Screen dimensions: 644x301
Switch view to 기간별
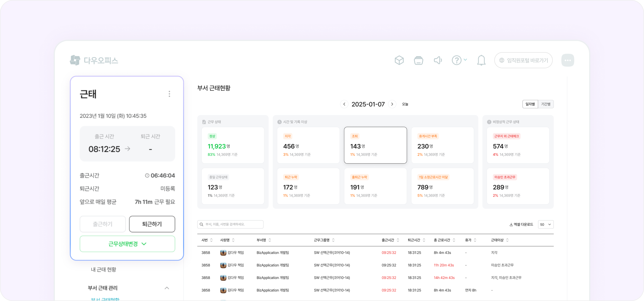coord(546,104)
